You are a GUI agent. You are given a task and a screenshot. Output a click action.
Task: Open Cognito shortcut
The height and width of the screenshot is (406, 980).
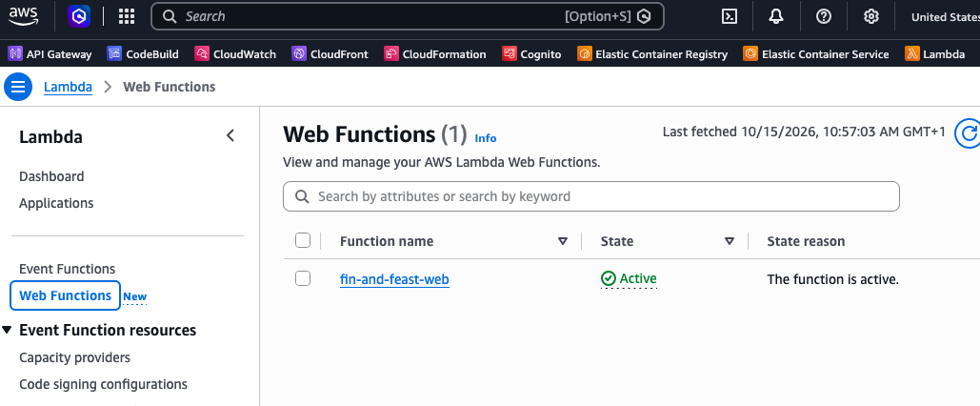click(x=531, y=53)
